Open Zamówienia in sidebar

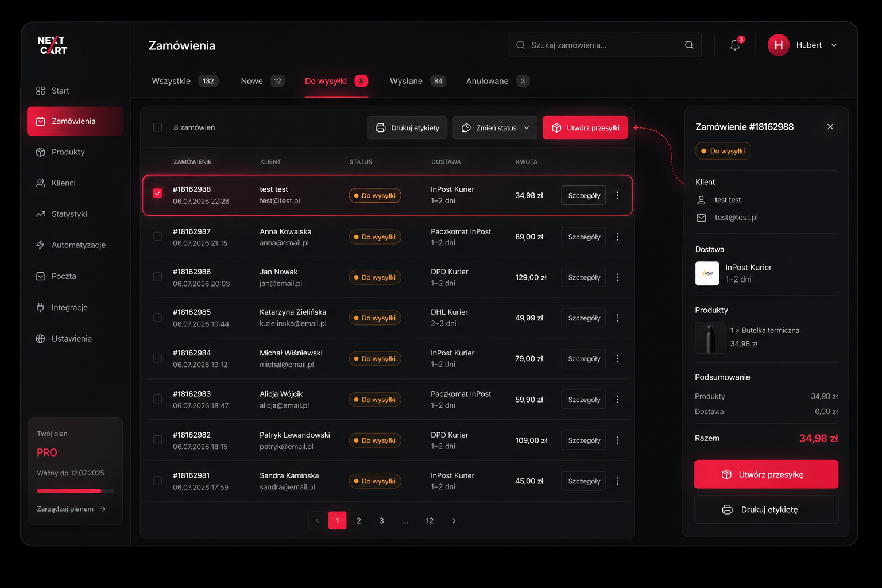(x=75, y=121)
